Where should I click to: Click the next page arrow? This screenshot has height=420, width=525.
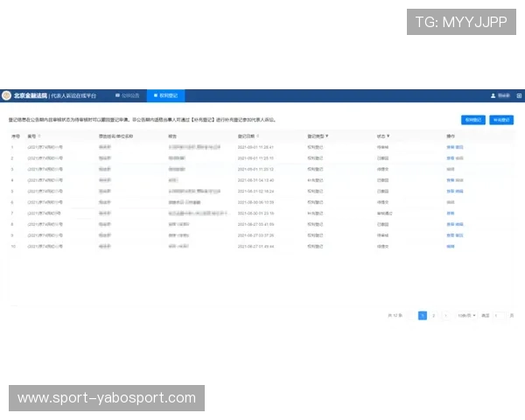tap(446, 314)
